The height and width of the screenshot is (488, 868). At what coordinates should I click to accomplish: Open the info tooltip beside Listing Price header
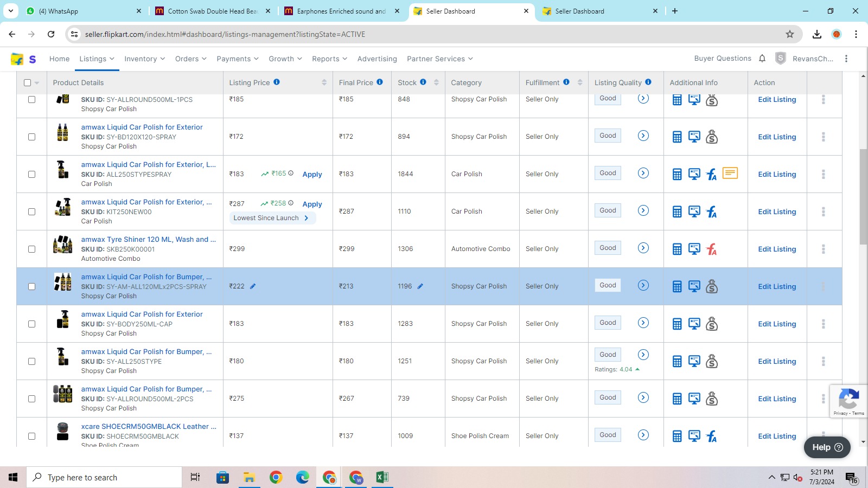tap(277, 82)
